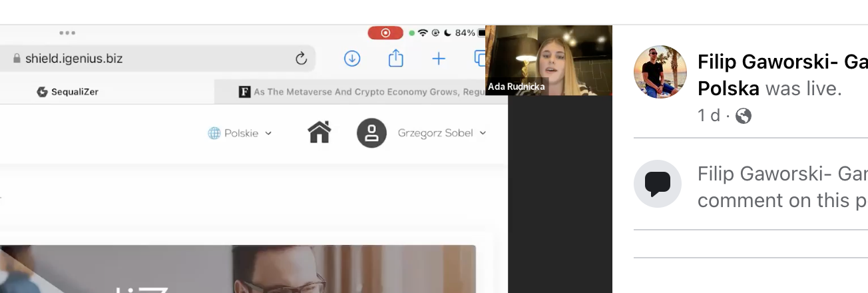The image size is (868, 293).
Task: Click the 1 d post timestamp
Action: click(x=709, y=116)
